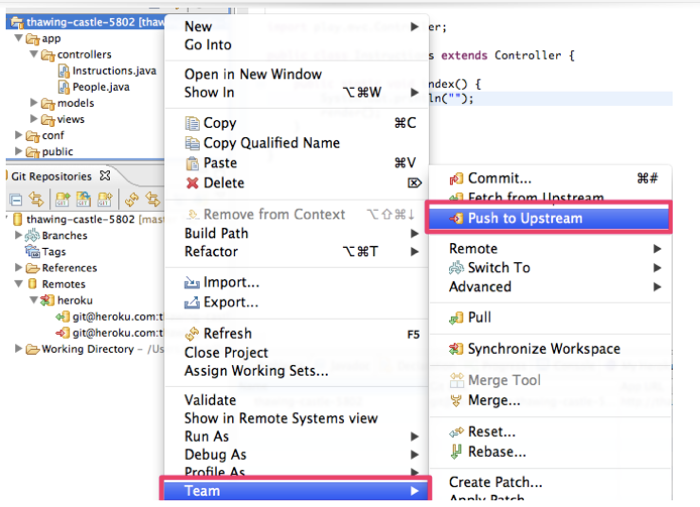Expand the views folder
700x507 pixels.
coord(34,119)
